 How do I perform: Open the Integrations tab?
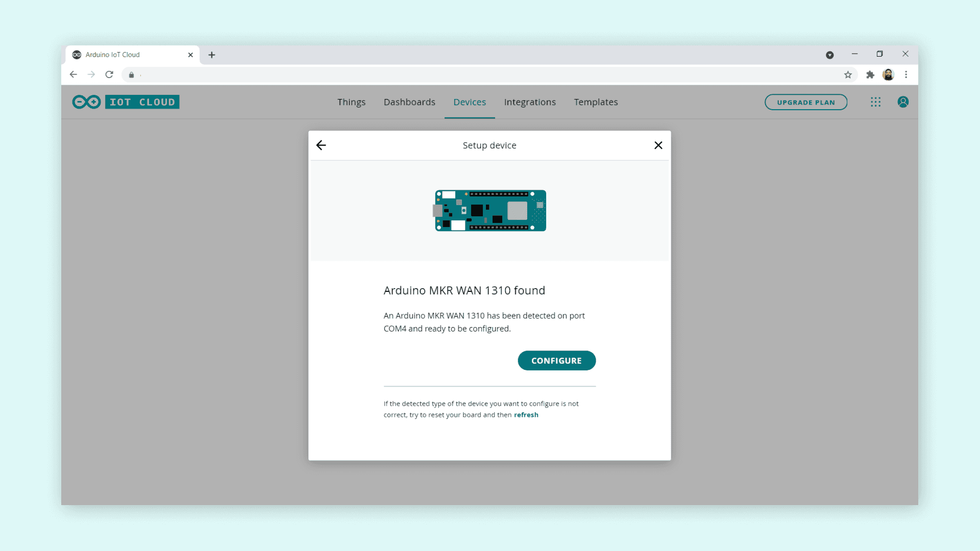click(530, 102)
